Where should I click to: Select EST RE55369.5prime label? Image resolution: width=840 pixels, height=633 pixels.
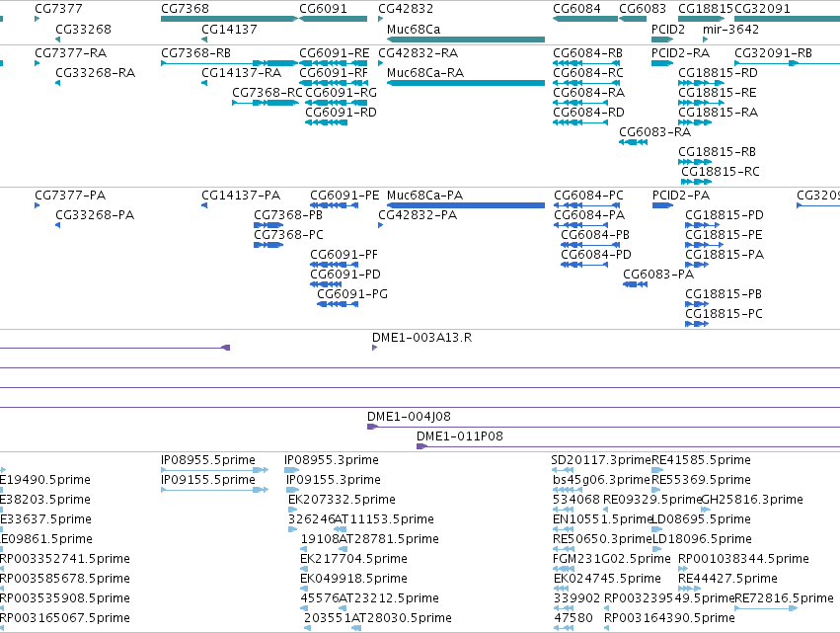[701, 480]
